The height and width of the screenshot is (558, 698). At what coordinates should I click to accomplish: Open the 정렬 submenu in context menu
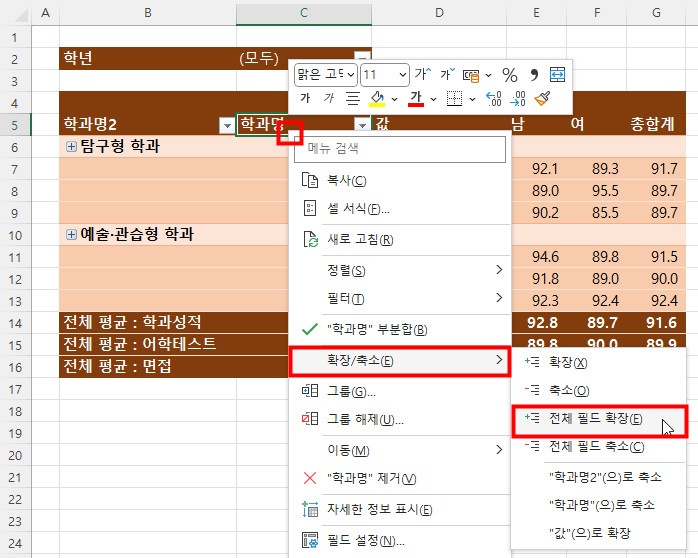click(x=400, y=271)
